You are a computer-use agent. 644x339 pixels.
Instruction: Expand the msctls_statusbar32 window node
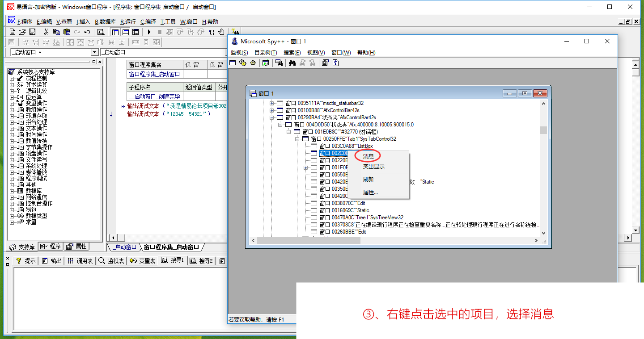(x=271, y=103)
